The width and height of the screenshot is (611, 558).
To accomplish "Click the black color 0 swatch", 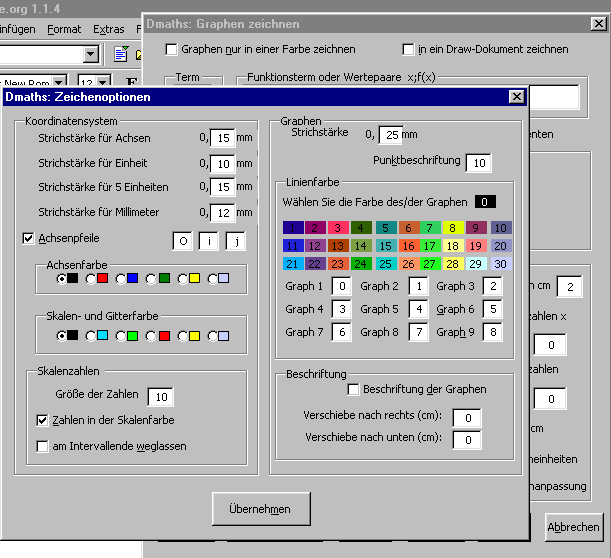I will coord(485,202).
